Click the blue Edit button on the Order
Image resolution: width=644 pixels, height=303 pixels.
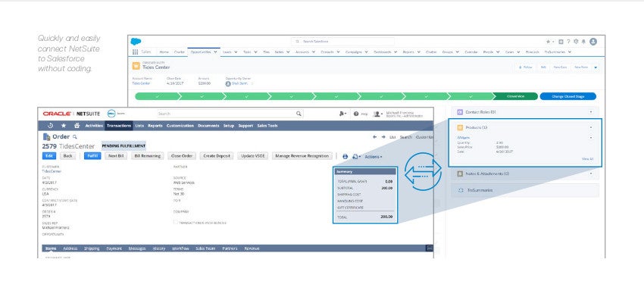click(x=49, y=156)
